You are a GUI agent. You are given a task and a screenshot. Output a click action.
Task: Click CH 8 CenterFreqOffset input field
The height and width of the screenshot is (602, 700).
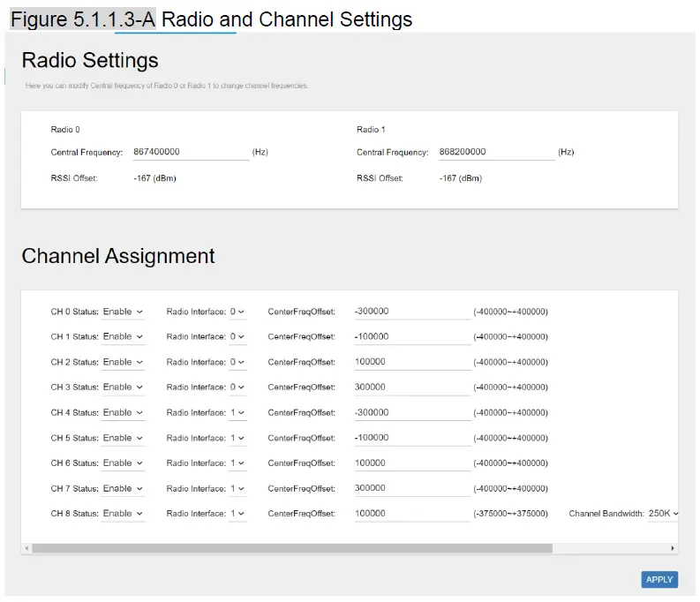click(412, 514)
